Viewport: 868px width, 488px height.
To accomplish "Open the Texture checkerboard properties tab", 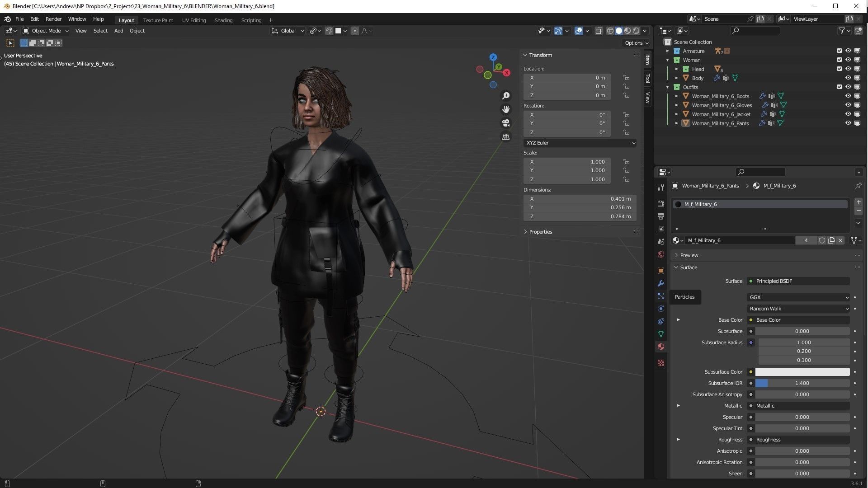I will (x=661, y=363).
